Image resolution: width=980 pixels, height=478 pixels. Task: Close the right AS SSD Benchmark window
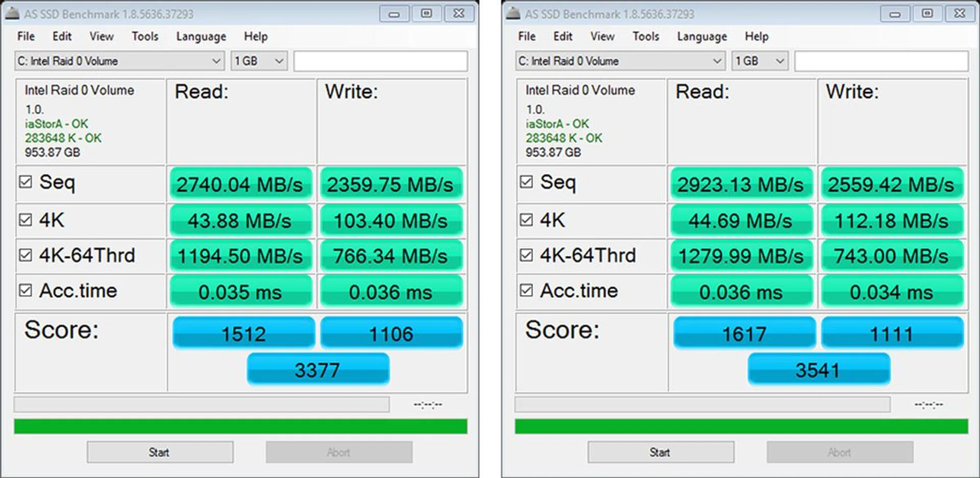pos(960,14)
